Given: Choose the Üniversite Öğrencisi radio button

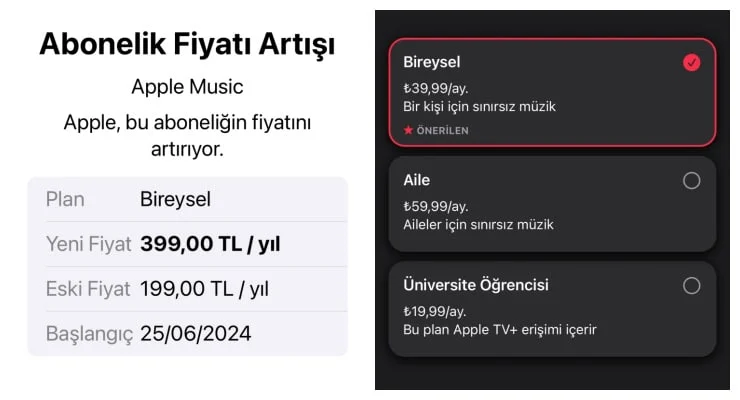Looking at the screenshot, I should tap(691, 286).
